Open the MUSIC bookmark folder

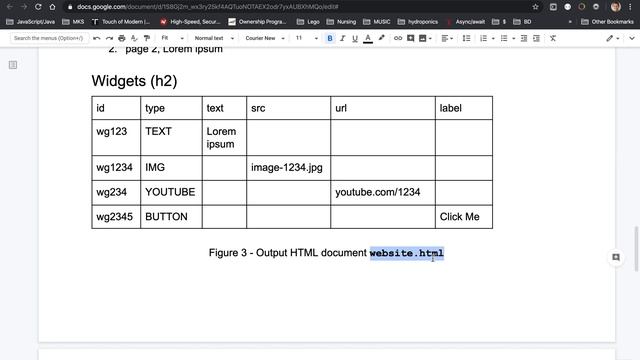(377, 22)
